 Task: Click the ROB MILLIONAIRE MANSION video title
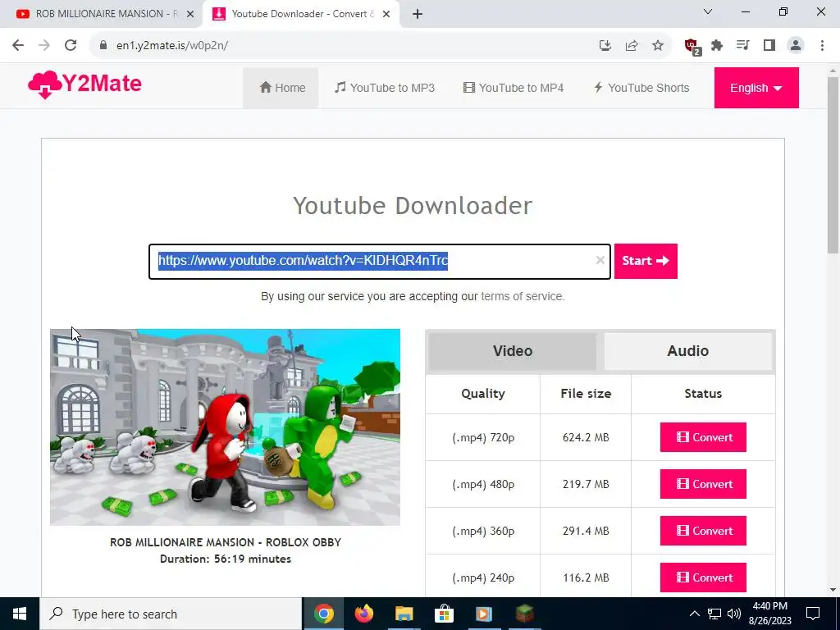tap(226, 542)
